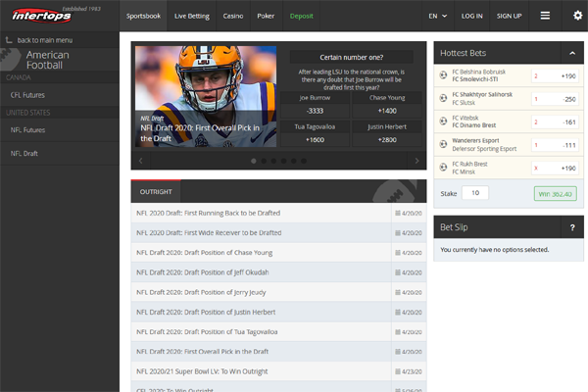
Task: Select the third carousel dot
Action: pyautogui.click(x=273, y=161)
